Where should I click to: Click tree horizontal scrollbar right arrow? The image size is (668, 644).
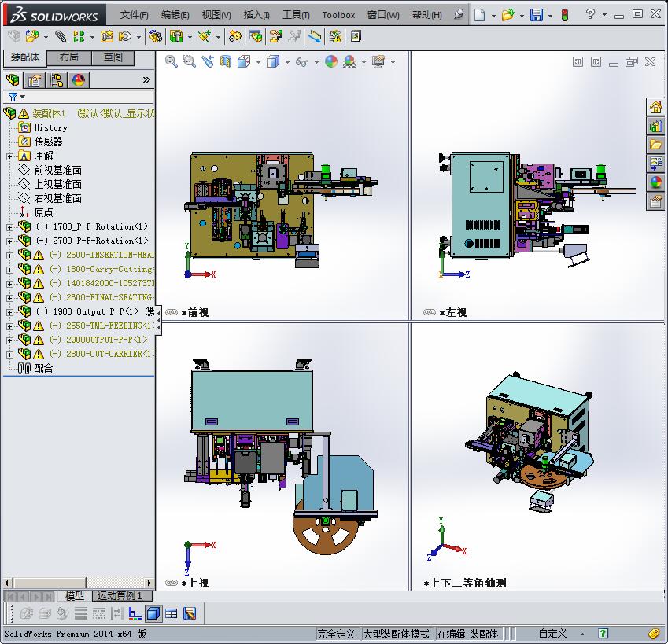(149, 583)
